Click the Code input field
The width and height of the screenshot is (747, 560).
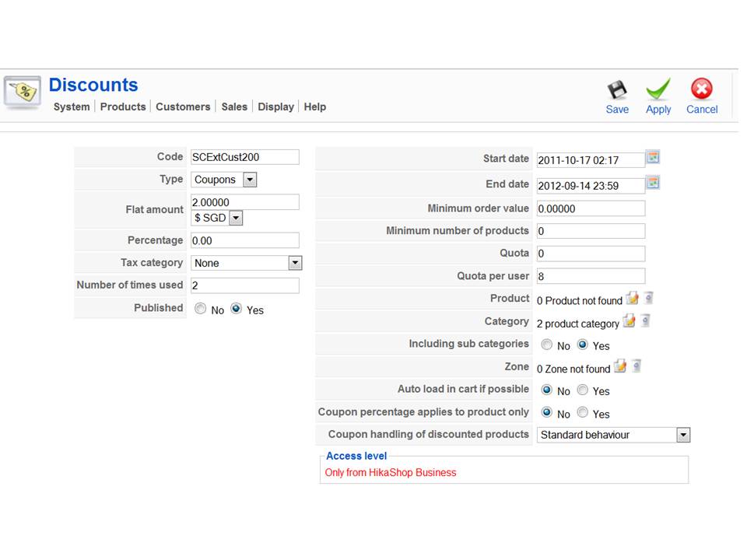point(244,157)
